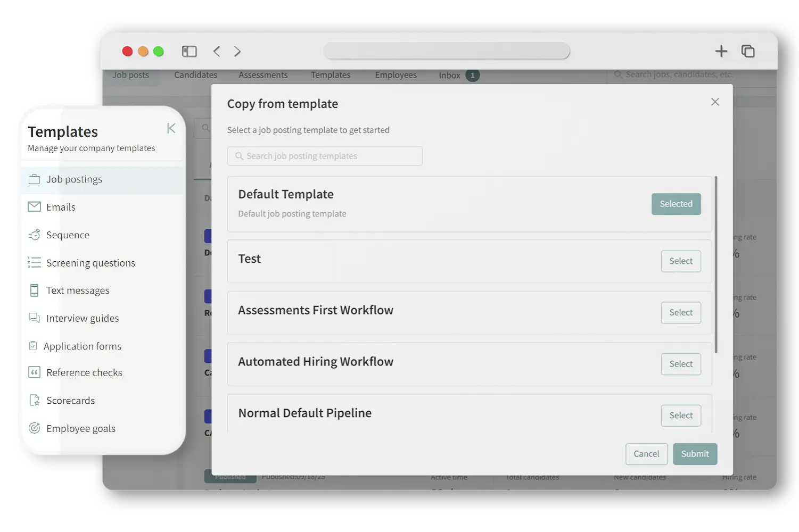Select the Emails envelope icon in sidebar

coord(34,207)
